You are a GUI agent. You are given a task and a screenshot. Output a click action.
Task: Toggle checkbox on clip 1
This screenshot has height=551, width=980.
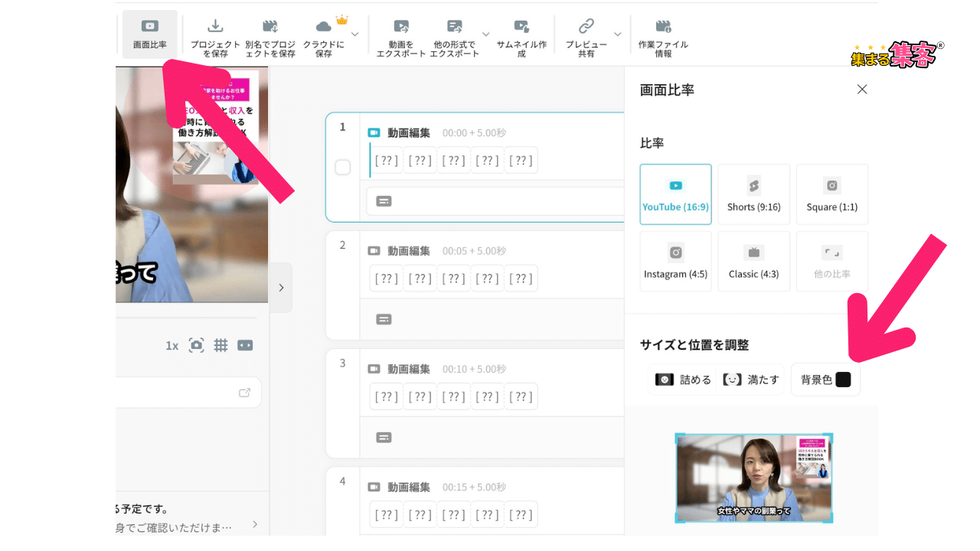coord(343,167)
